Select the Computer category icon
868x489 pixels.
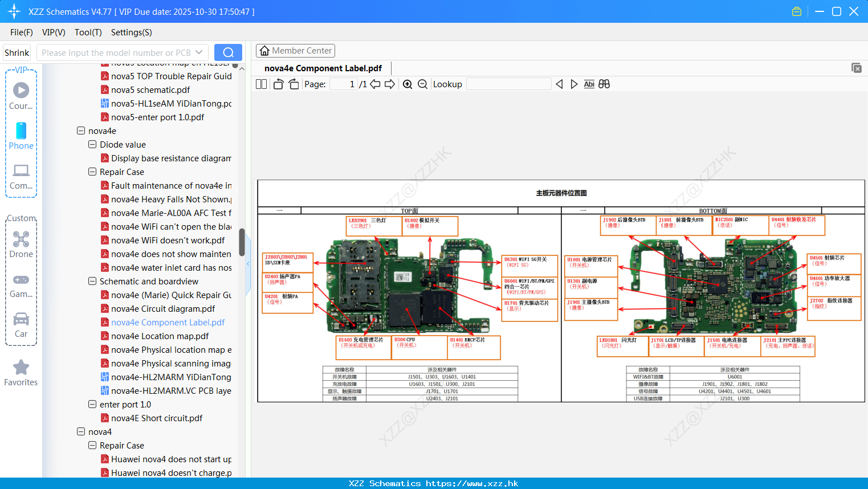[21, 176]
